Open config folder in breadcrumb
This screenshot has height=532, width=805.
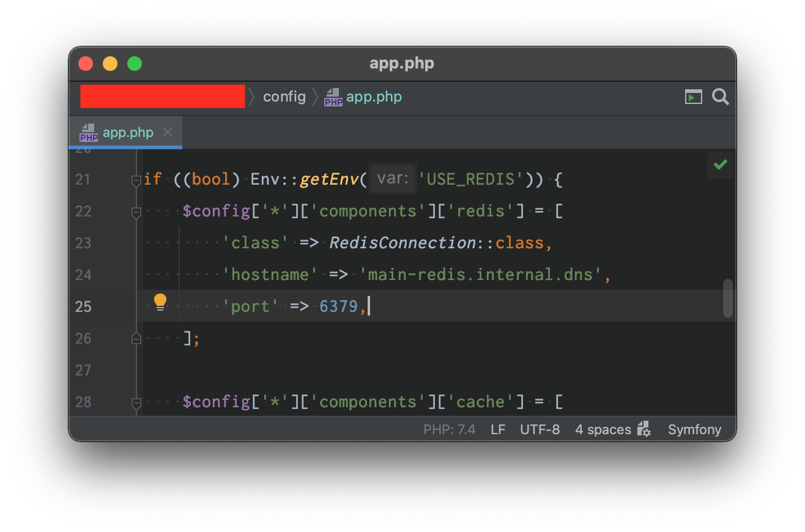point(284,97)
